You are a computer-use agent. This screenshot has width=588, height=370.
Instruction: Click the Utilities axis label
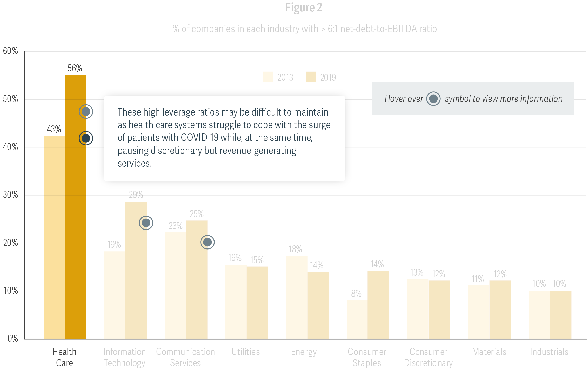[x=246, y=352]
